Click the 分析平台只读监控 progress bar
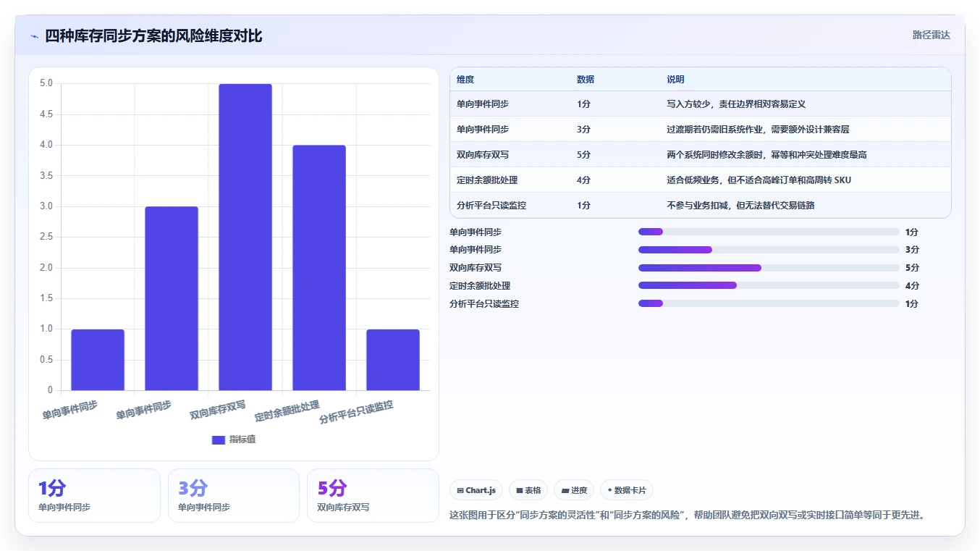Screen dimensions: 980x551 (x=769, y=304)
